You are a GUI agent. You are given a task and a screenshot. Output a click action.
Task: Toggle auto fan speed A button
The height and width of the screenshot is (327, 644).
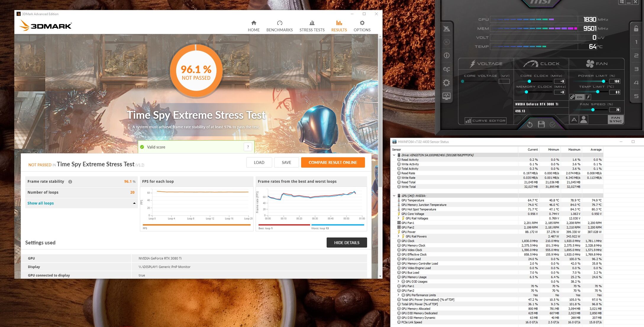(574, 120)
